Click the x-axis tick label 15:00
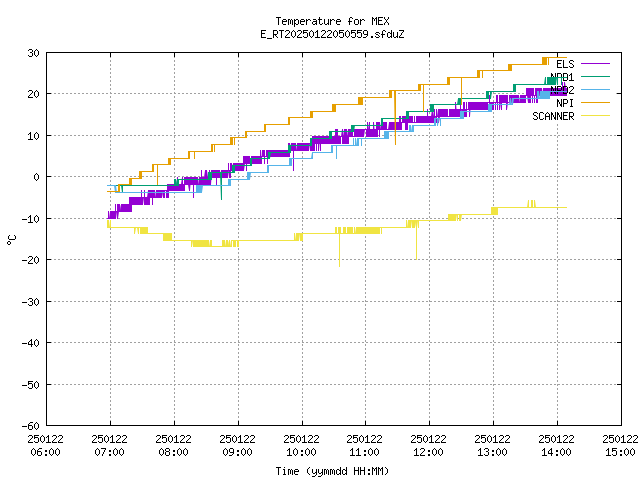The image size is (640, 480). tap(620, 452)
